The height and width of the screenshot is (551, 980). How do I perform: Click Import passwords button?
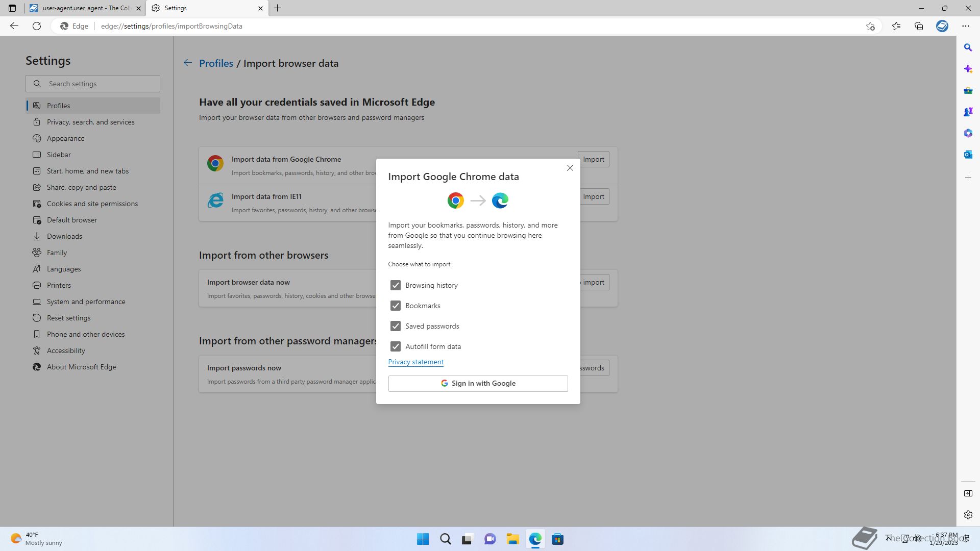594,368
